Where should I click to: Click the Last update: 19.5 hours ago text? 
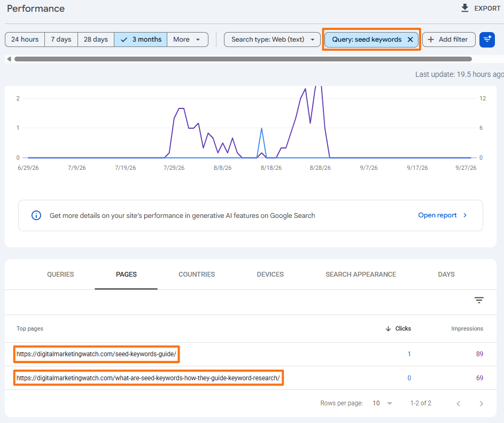tap(460, 75)
